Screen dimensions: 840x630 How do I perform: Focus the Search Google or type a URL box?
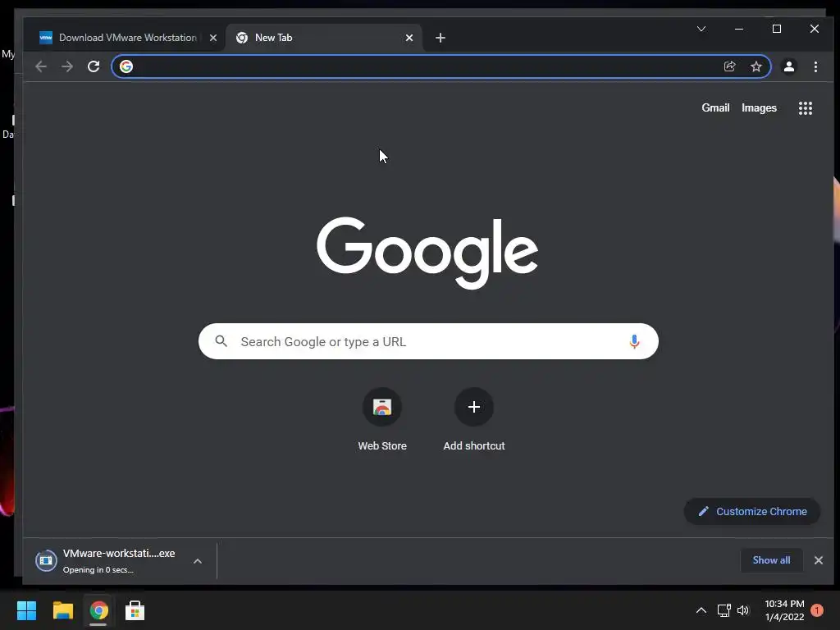coord(428,341)
